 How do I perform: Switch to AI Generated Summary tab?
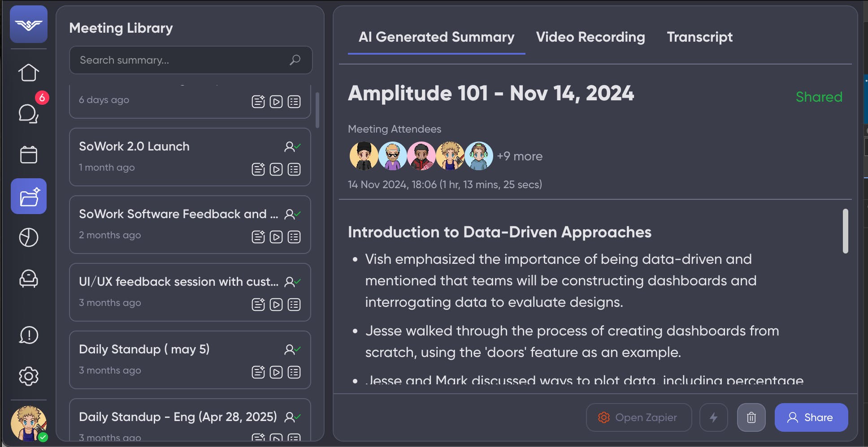(x=436, y=37)
